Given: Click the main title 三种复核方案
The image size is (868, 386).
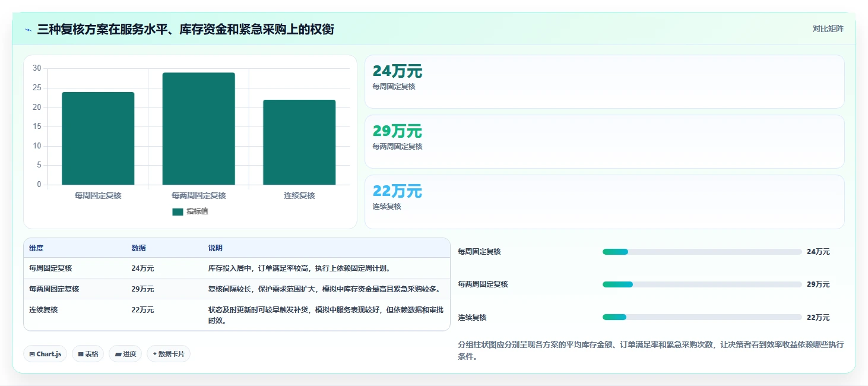Looking at the screenshot, I should coord(185,29).
